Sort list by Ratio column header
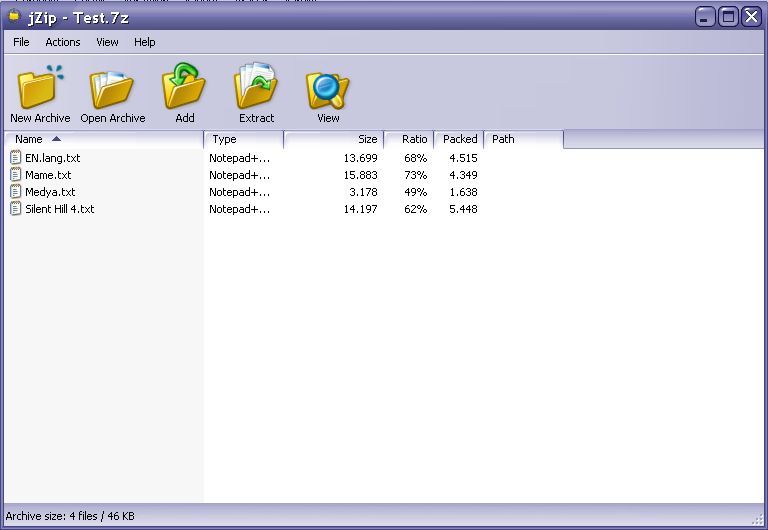 (x=409, y=140)
